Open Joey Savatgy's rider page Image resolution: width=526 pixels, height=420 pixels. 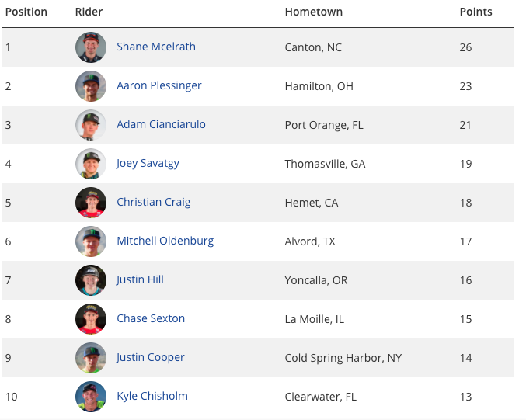[148, 163]
